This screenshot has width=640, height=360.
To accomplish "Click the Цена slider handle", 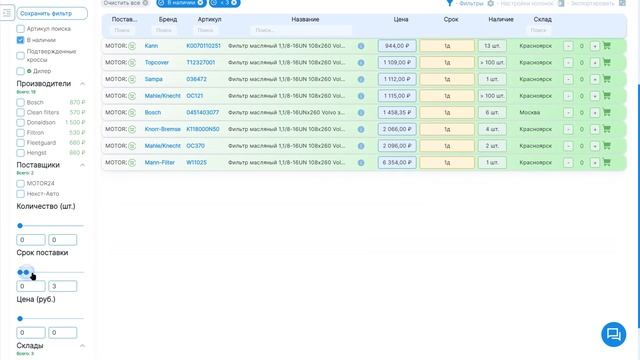I will (x=20, y=319).
